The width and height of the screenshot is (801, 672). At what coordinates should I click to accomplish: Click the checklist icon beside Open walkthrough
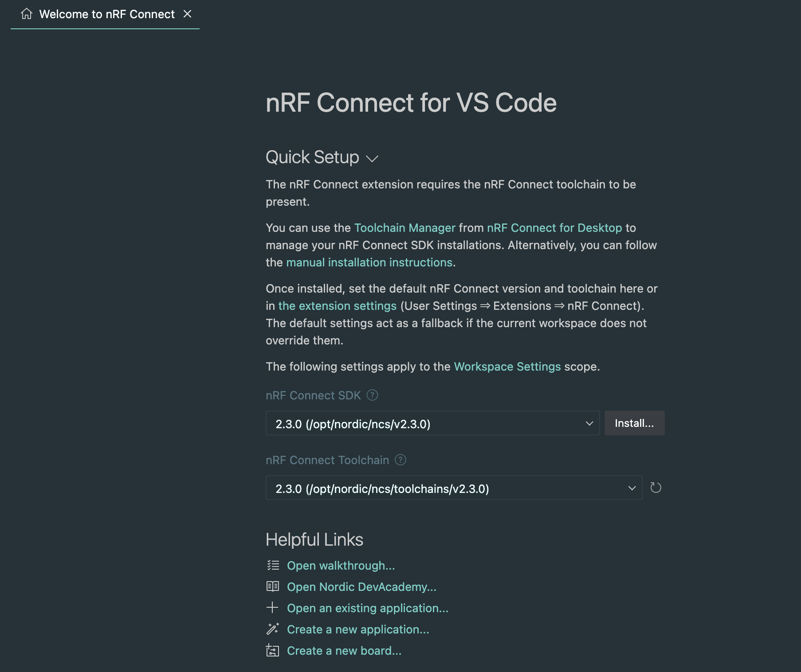273,565
